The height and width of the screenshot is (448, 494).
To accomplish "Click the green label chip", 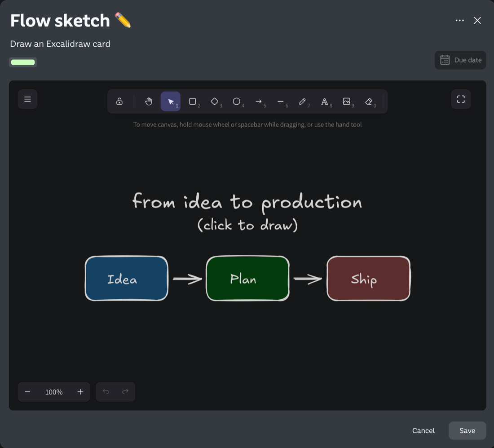I will click(x=23, y=62).
